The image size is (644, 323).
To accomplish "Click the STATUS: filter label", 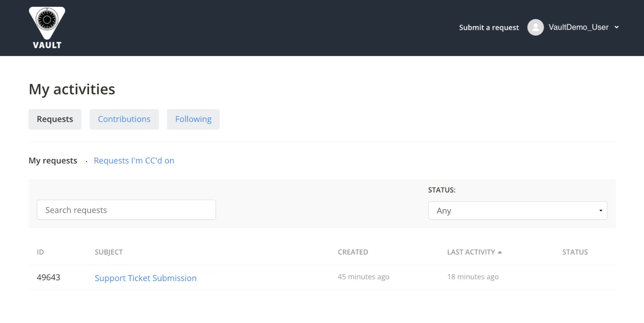I will tap(442, 190).
